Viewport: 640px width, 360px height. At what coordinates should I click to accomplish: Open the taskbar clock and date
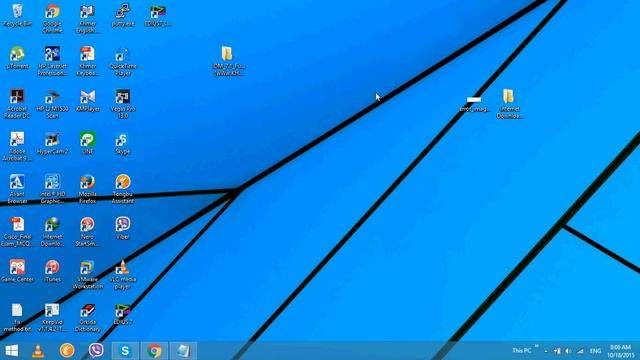tap(620, 351)
